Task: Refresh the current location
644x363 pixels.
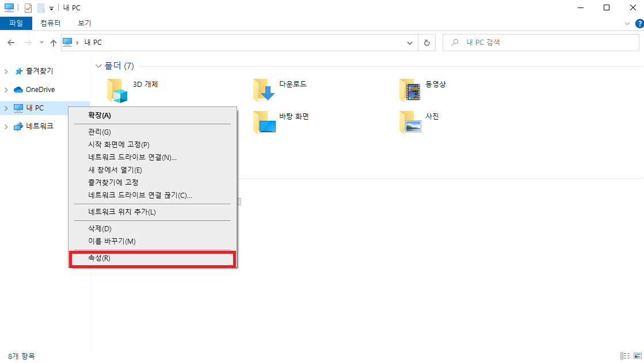Action: click(426, 43)
